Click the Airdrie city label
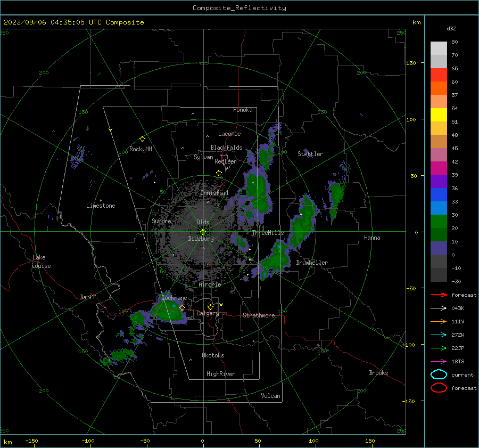479x448 pixels. click(x=210, y=284)
